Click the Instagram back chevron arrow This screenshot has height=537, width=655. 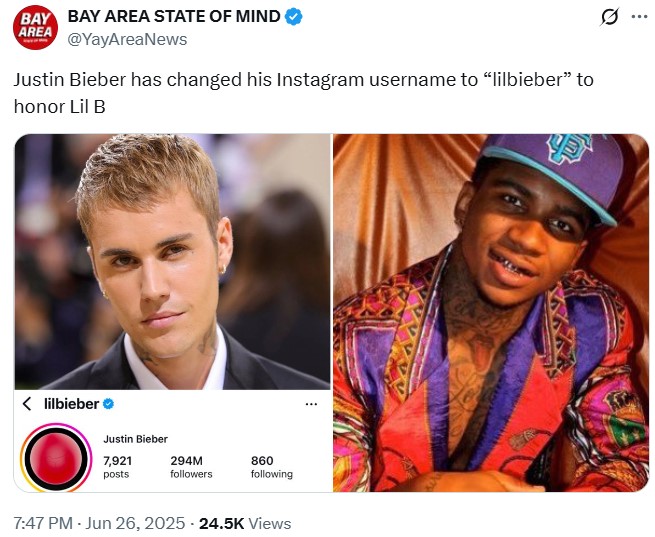27,404
